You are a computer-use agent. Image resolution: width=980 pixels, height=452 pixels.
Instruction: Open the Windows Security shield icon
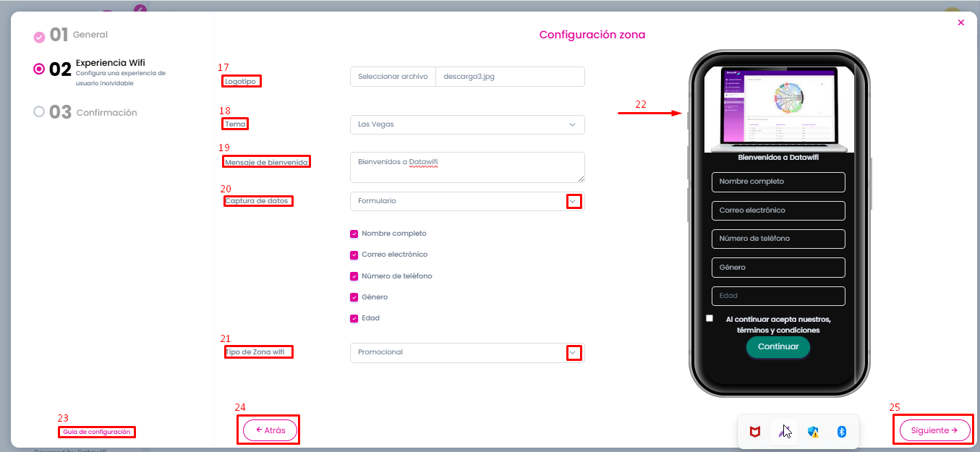point(813,432)
